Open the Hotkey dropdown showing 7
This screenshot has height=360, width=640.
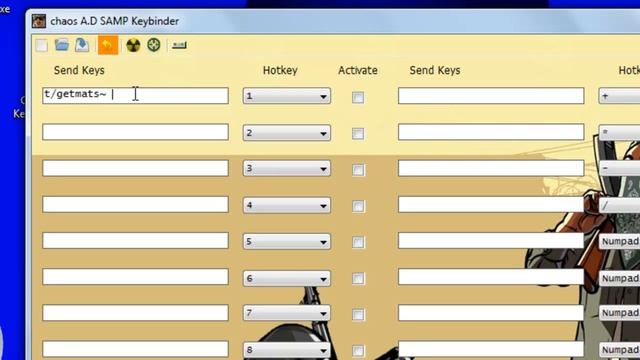(x=287, y=313)
